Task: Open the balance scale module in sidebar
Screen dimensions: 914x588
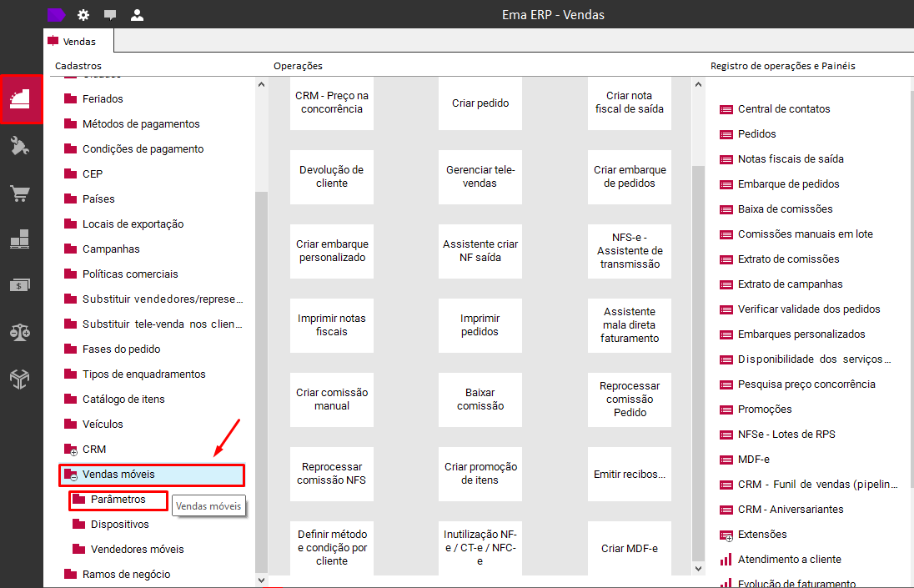Action: pos(20,332)
